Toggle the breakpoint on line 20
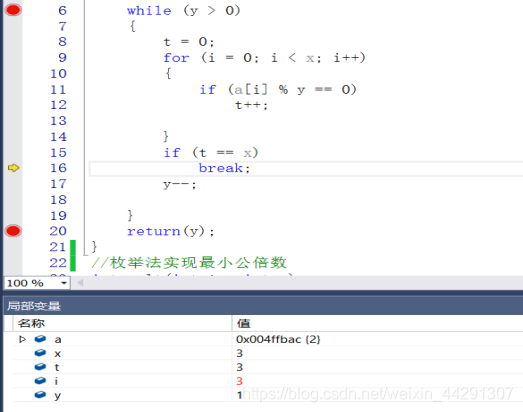This screenshot has width=523, height=412. pos(13,231)
